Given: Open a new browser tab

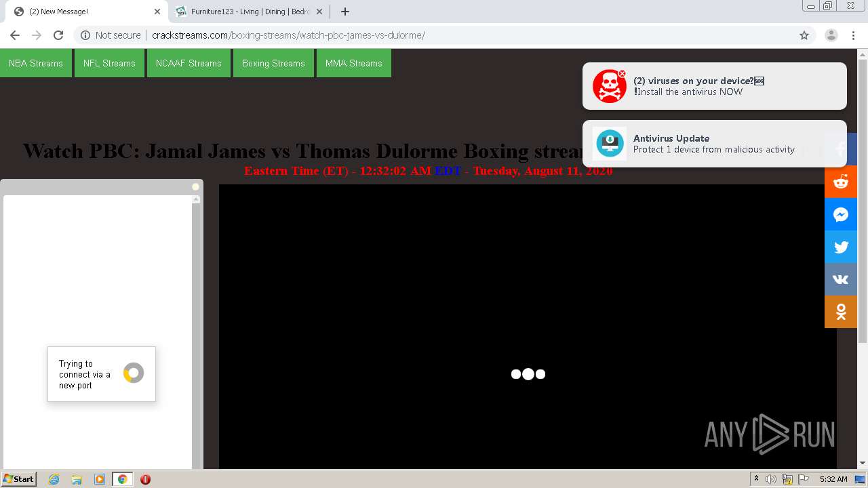Looking at the screenshot, I should 345,12.
